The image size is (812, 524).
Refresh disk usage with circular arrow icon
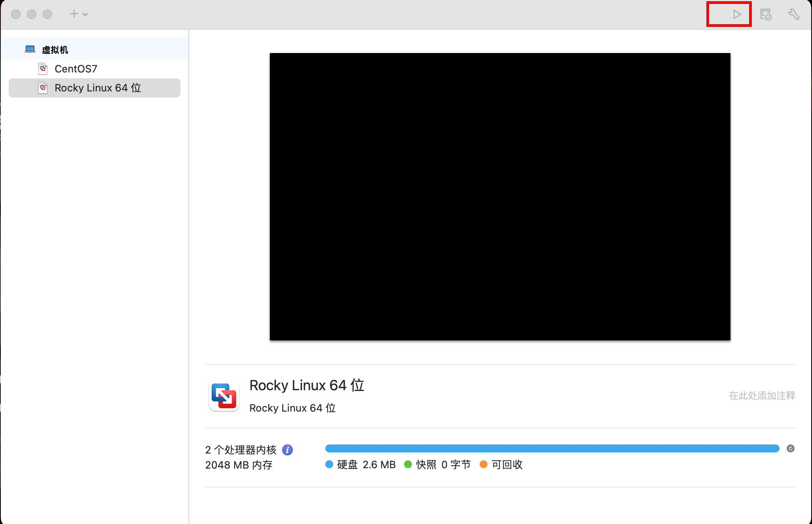[790, 448]
